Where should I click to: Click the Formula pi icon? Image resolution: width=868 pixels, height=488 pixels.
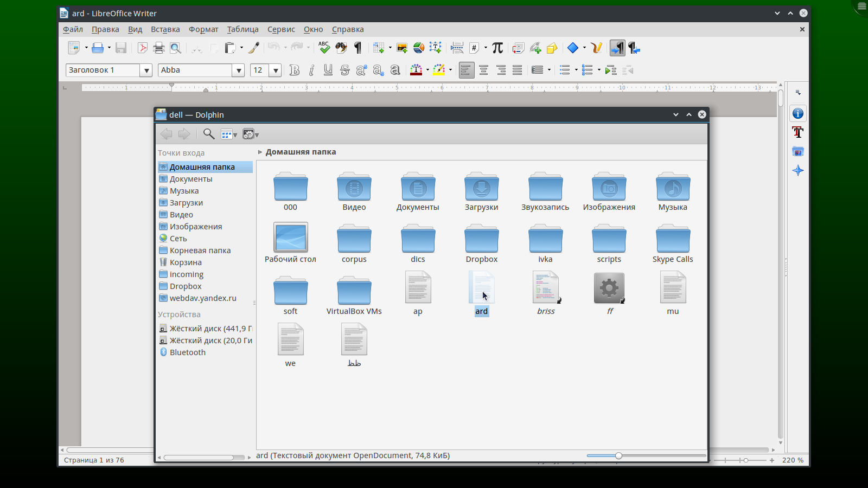[x=497, y=48]
